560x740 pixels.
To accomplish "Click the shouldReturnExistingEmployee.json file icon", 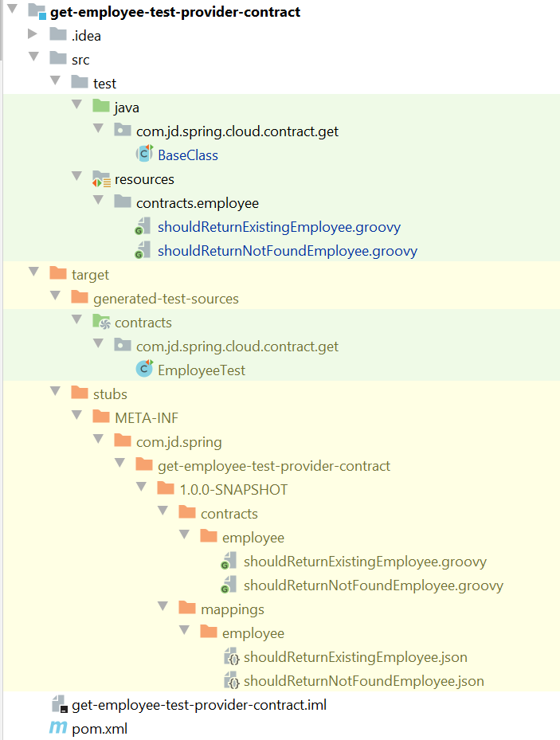I will (x=232, y=656).
